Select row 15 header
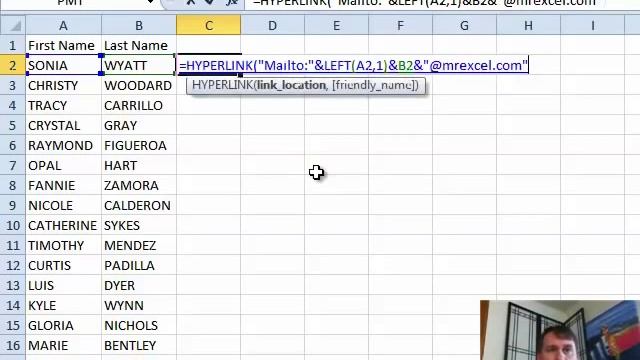The width and height of the screenshot is (640, 360). pos(13,325)
